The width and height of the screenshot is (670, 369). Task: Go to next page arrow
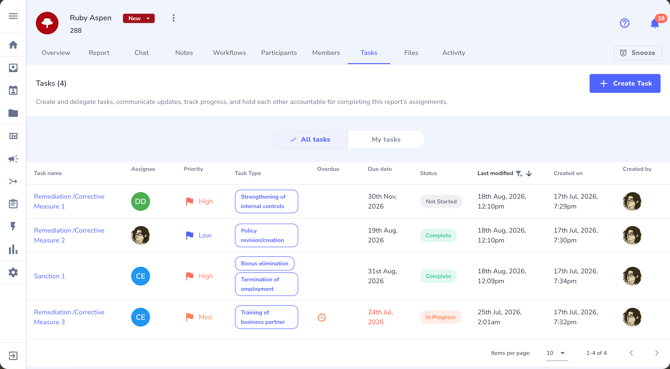tap(656, 353)
